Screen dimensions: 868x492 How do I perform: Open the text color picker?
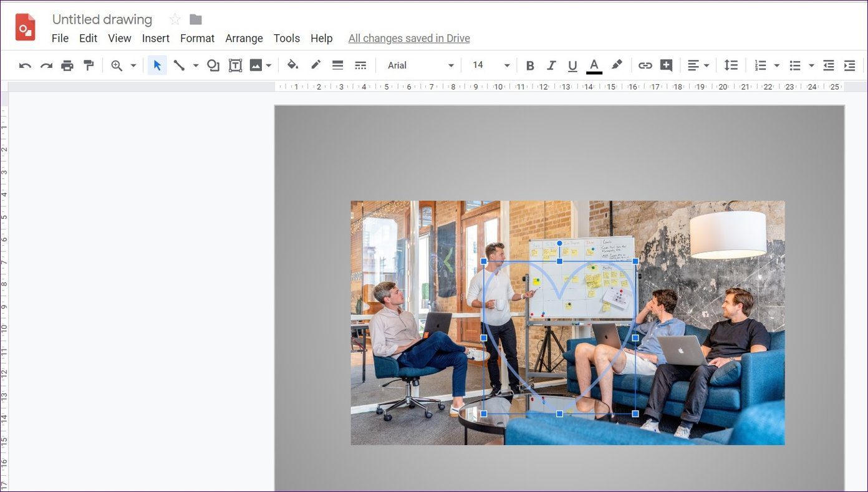pos(594,65)
